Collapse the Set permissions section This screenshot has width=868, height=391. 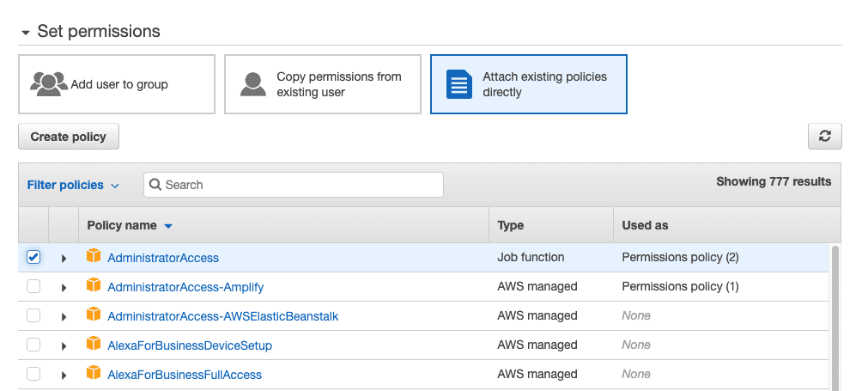click(x=26, y=33)
